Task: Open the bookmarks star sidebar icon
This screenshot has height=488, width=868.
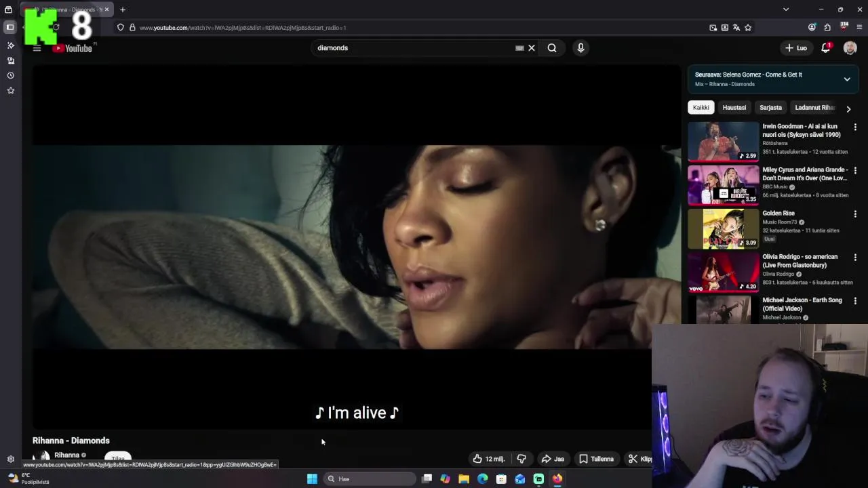Action: (10, 90)
